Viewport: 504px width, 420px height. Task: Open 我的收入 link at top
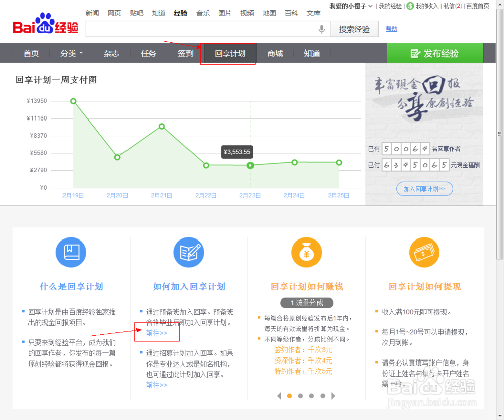(x=427, y=6)
